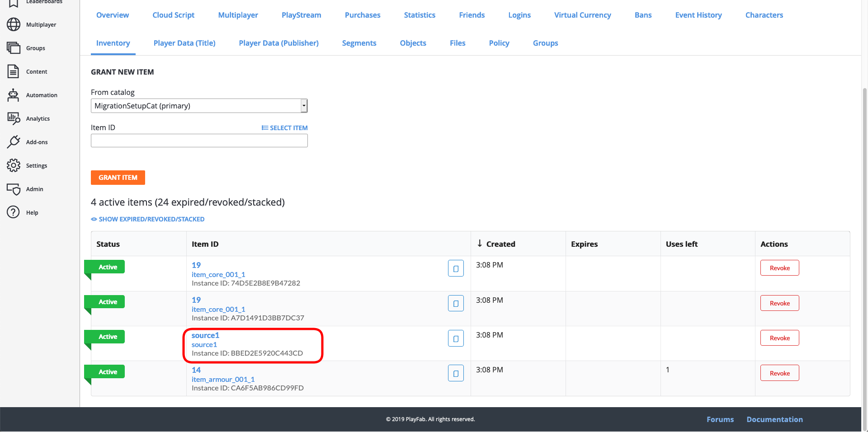
Task: Open the Documentation footer link
Action: [775, 419]
